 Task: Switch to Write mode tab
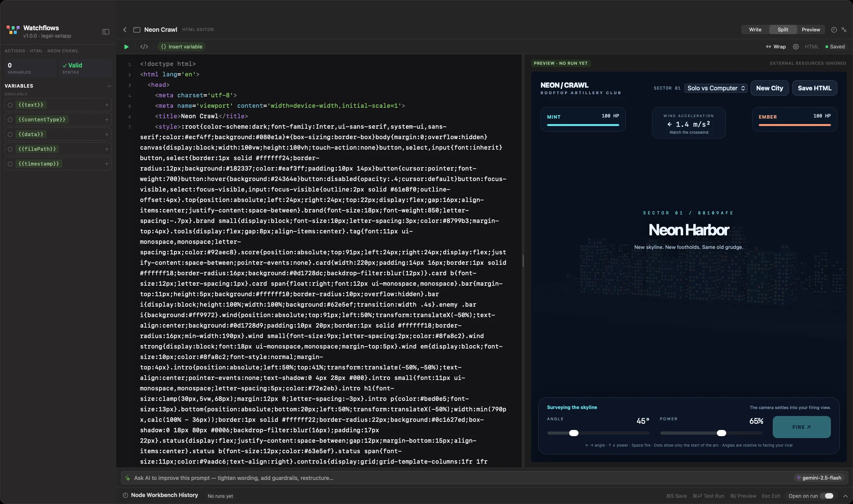pos(755,29)
